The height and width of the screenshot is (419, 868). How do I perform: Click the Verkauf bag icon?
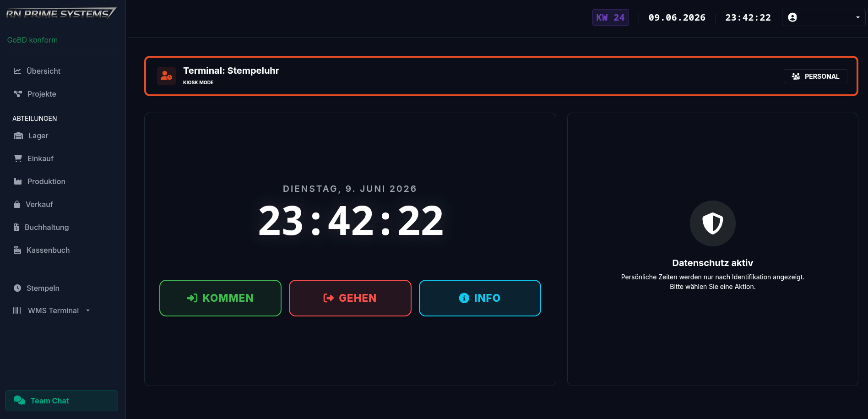pos(17,204)
